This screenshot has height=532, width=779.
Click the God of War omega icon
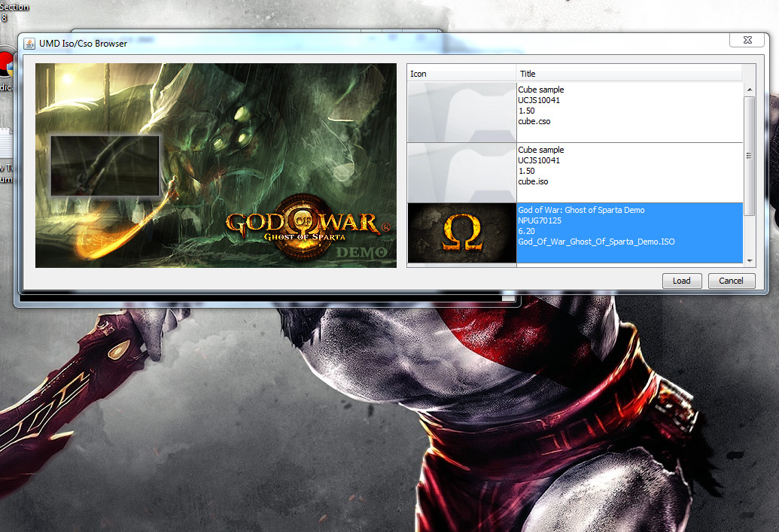461,233
